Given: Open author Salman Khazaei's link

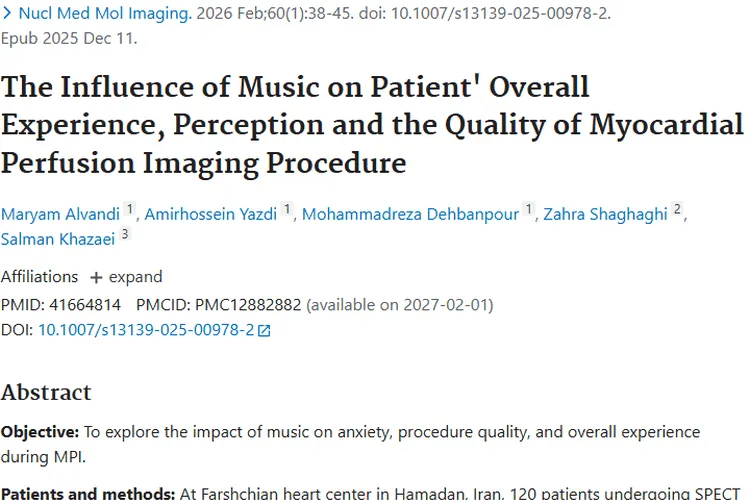Looking at the screenshot, I should point(57,241).
